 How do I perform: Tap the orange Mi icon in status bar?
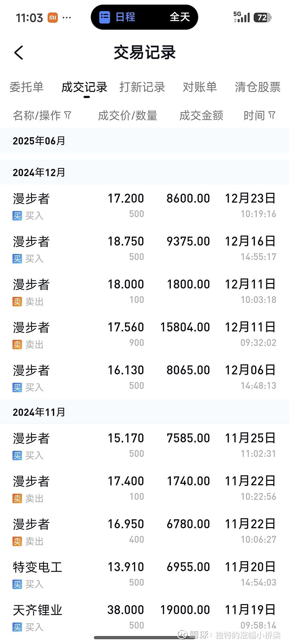click(x=53, y=17)
